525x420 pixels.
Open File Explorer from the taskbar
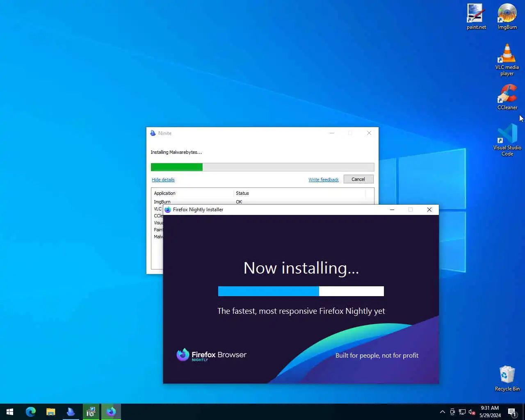click(51, 412)
